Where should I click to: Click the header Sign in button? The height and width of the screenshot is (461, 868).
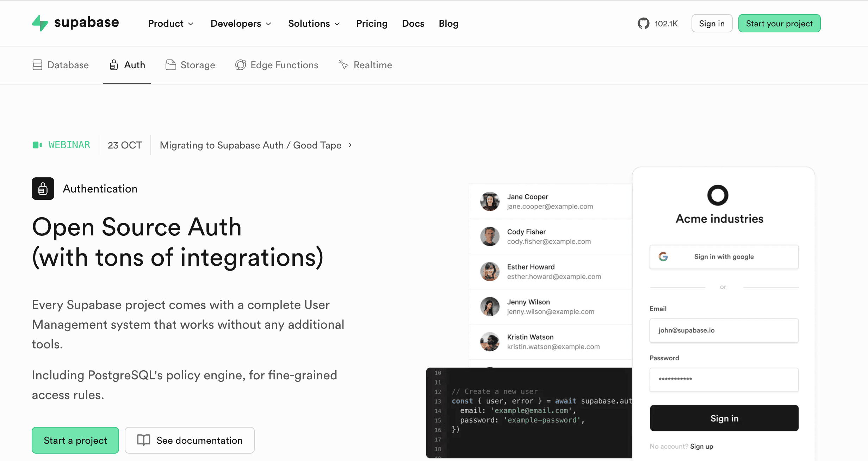[x=712, y=23]
